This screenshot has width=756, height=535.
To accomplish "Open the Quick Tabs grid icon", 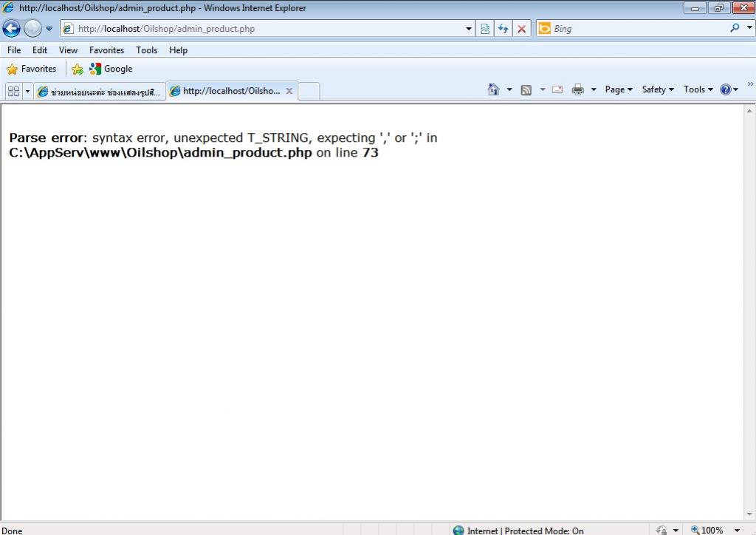I will 13,91.
